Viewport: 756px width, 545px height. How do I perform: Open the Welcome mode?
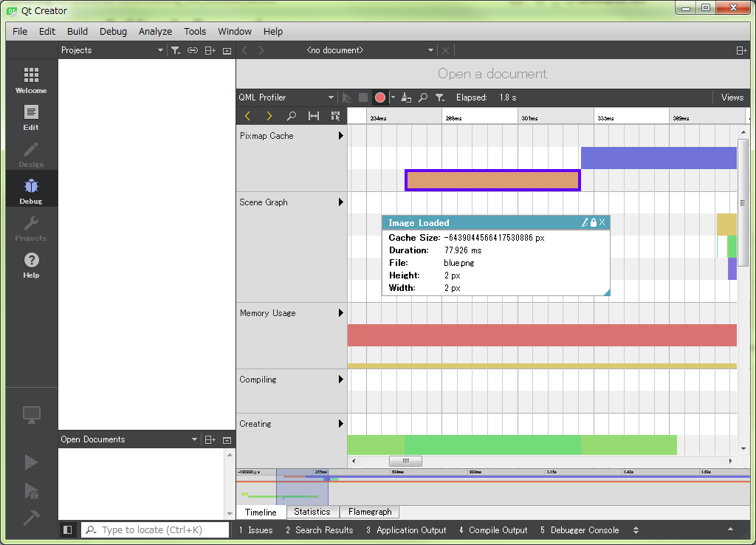(31, 80)
